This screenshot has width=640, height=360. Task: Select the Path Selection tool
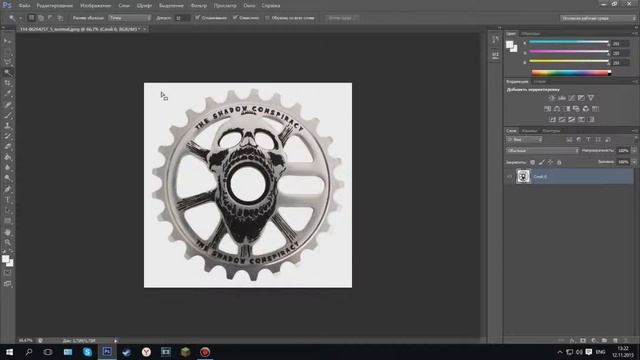point(7,211)
